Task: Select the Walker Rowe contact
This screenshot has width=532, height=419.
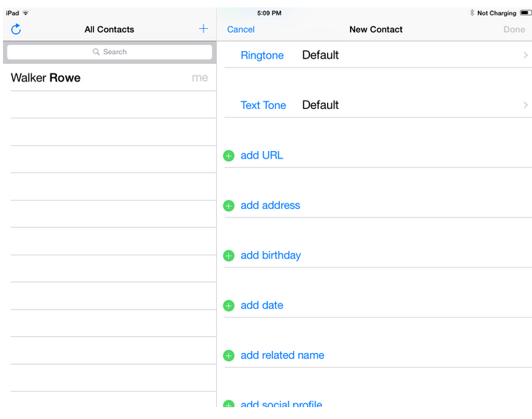Action: pos(110,78)
